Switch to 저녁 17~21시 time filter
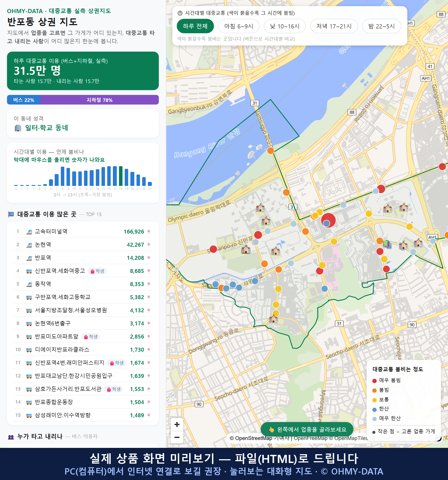 [334, 26]
